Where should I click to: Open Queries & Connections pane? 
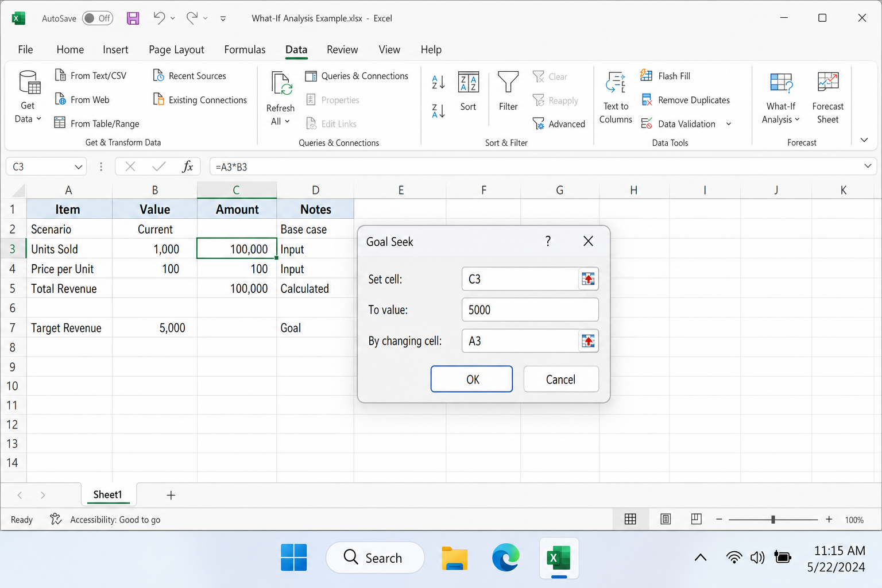[357, 76]
